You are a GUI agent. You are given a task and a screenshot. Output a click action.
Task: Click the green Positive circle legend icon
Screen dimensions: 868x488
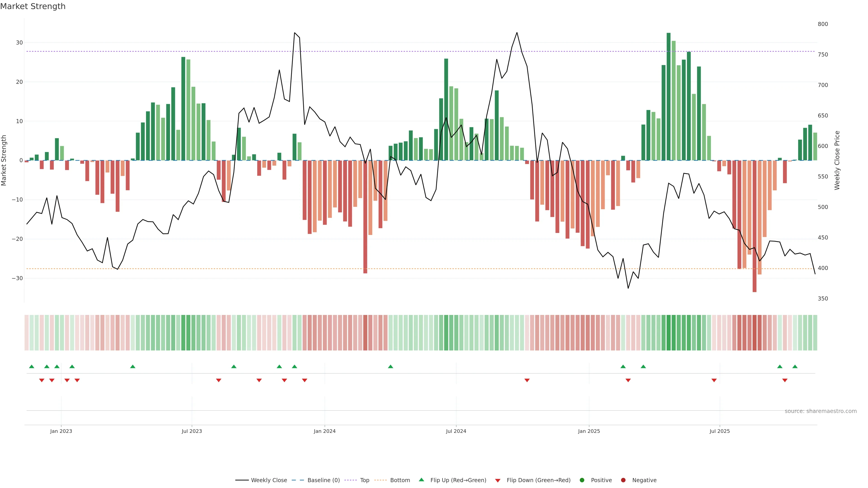(x=582, y=480)
